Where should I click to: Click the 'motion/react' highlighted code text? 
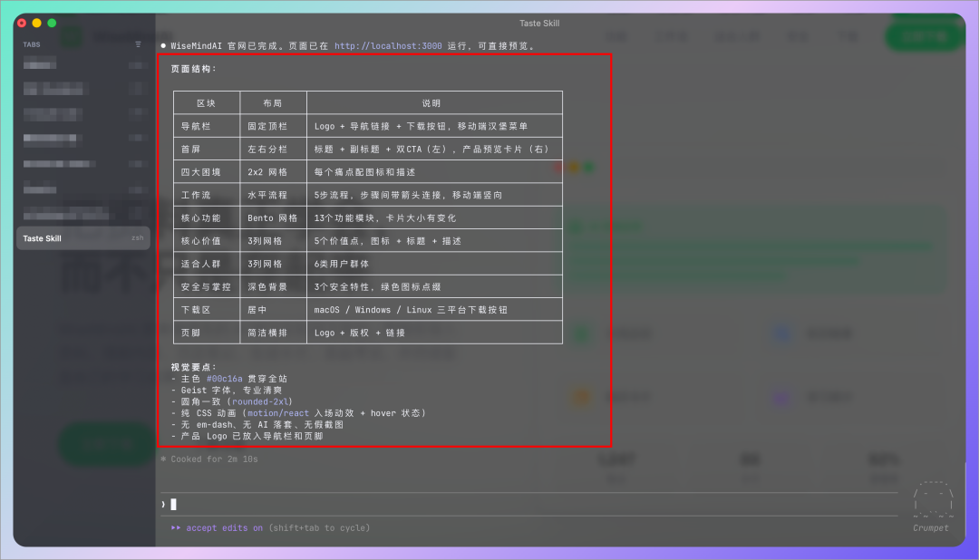[278, 413]
